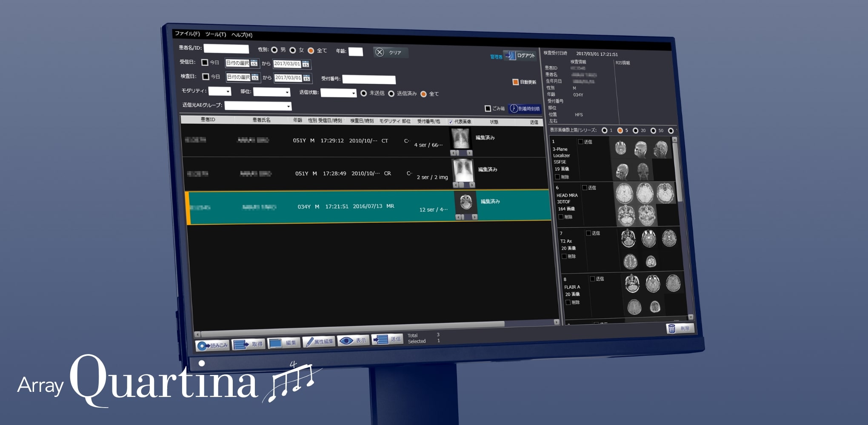Select 送信済み radio button

[x=391, y=93]
